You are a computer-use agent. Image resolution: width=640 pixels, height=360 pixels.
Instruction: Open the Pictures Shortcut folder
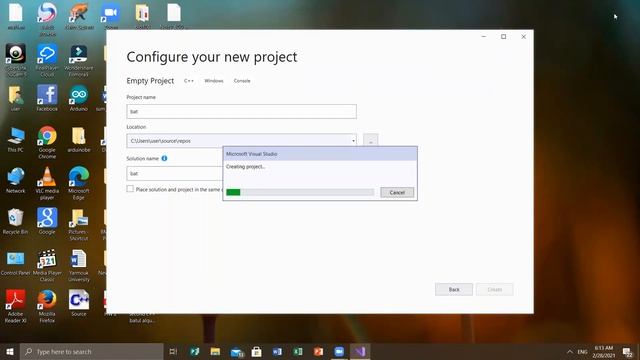coord(78,224)
